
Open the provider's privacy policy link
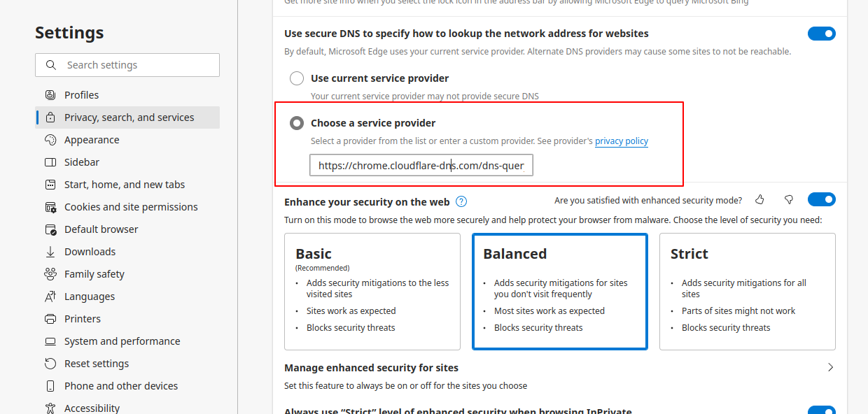[621, 141]
